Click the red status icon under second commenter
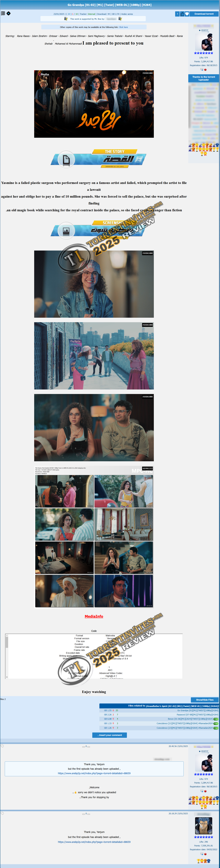Viewport: 220px width, 868px height. [x=205, y=854]
